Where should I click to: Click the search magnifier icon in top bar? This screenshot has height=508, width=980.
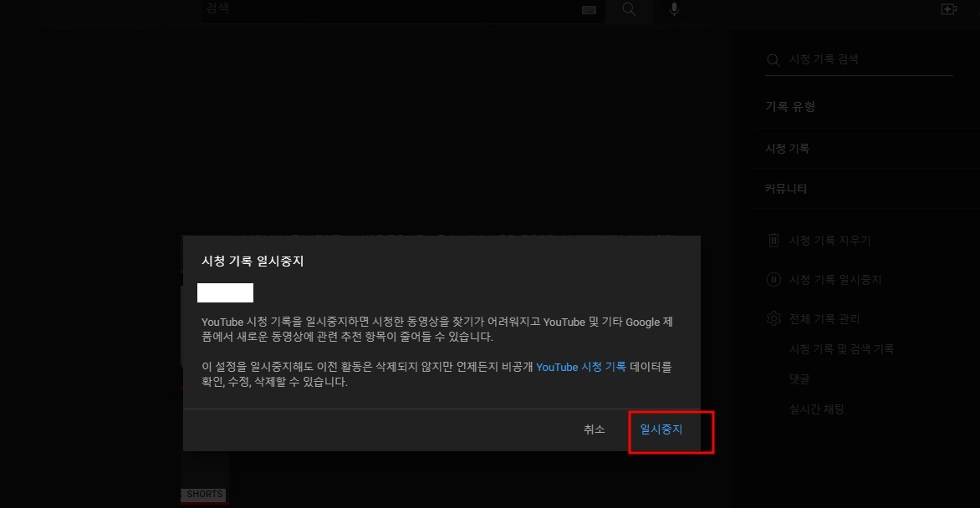(629, 10)
